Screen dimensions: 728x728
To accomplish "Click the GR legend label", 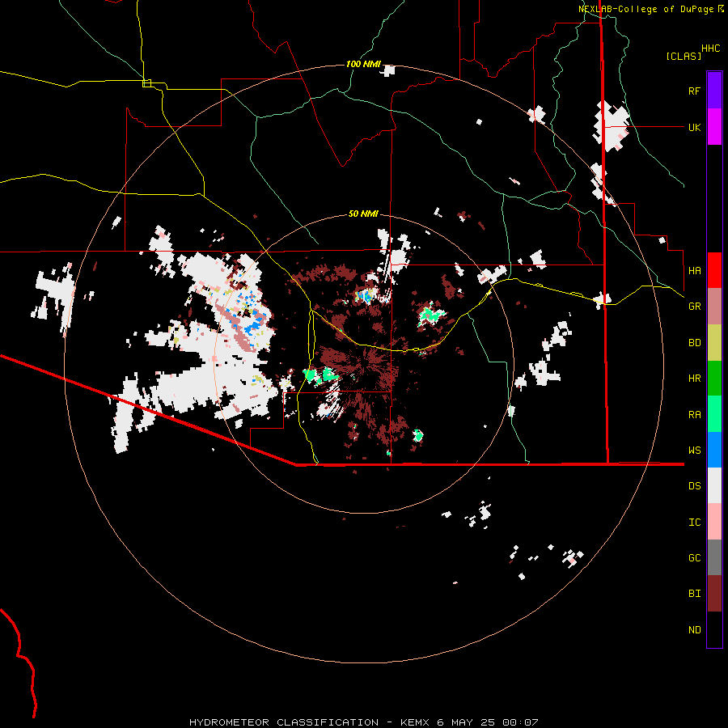I will 694,307.
